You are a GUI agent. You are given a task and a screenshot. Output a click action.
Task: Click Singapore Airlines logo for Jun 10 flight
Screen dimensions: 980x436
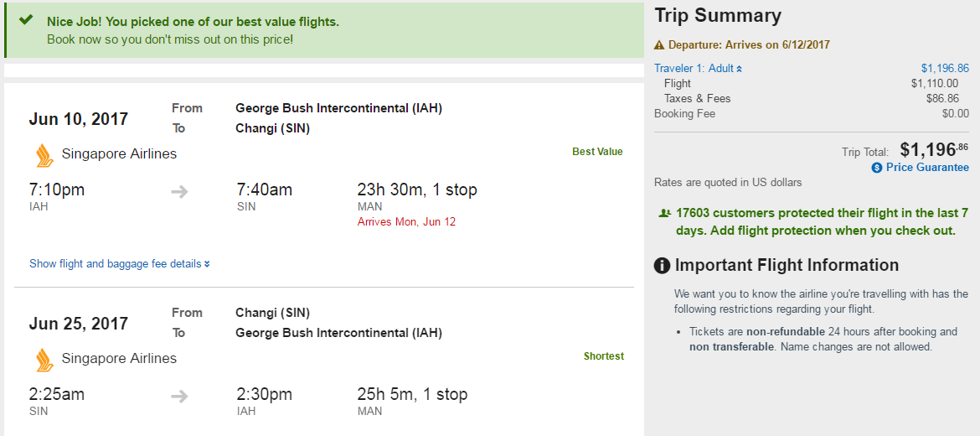[x=44, y=155]
